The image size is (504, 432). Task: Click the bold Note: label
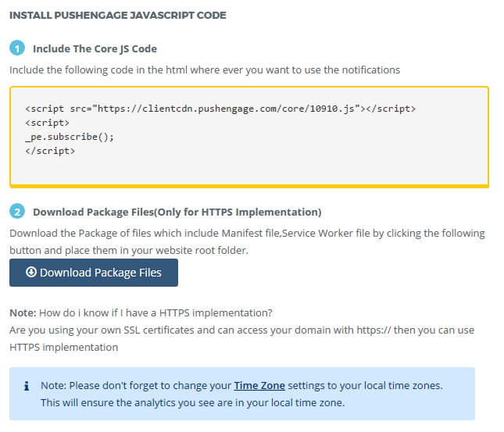coord(23,312)
